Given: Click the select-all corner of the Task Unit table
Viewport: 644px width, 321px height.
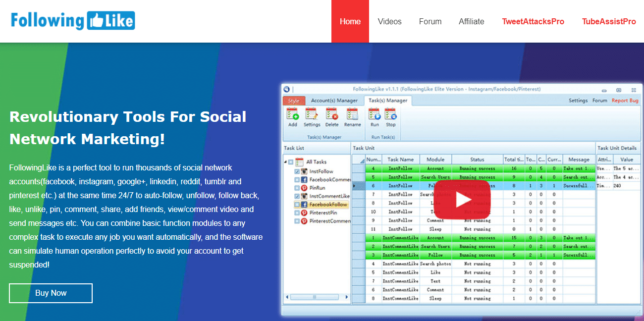Looking at the screenshot, I should click(358, 160).
